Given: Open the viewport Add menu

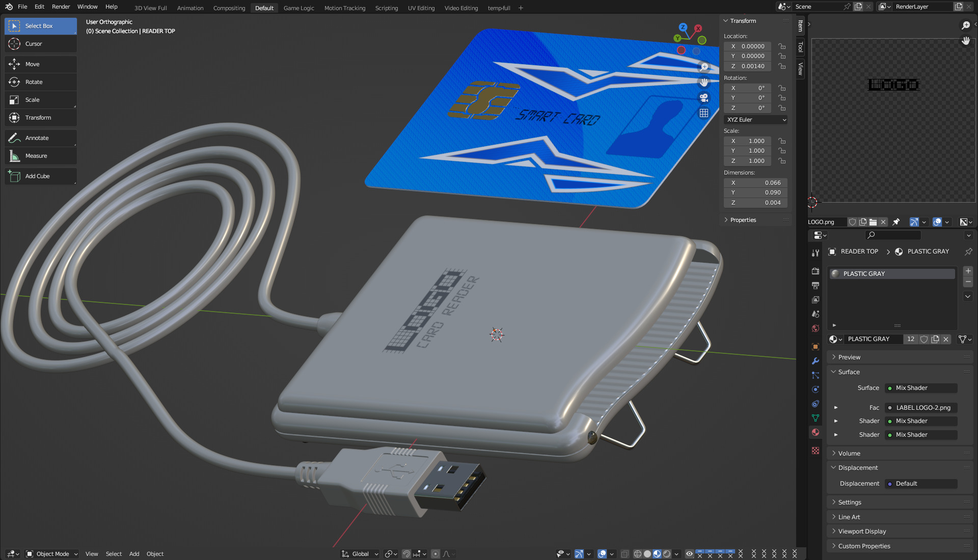Looking at the screenshot, I should 134,554.
